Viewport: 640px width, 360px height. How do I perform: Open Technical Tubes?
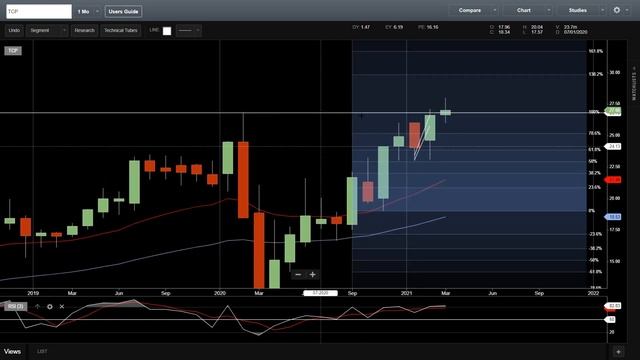pyautogui.click(x=120, y=31)
